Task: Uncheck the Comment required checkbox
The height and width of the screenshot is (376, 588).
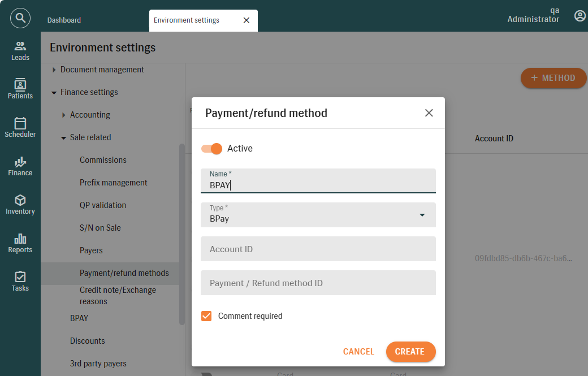Action: [x=206, y=316]
